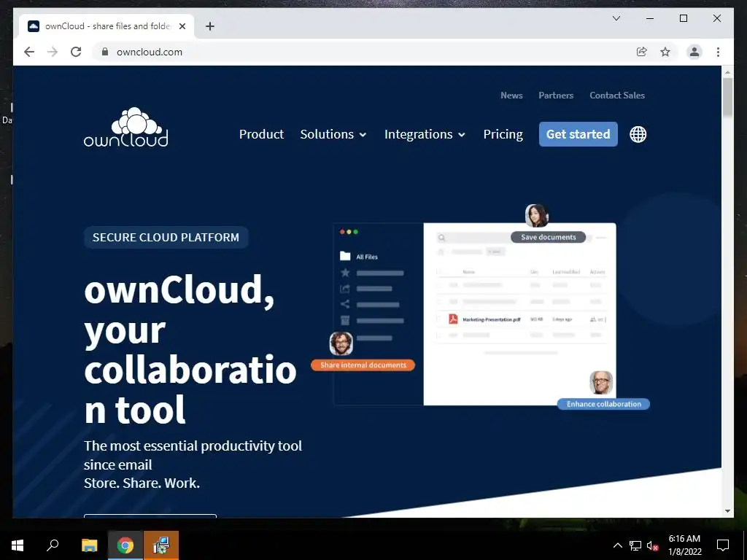Open a new tab with plus button
This screenshot has width=747, height=560.
coord(209,26)
